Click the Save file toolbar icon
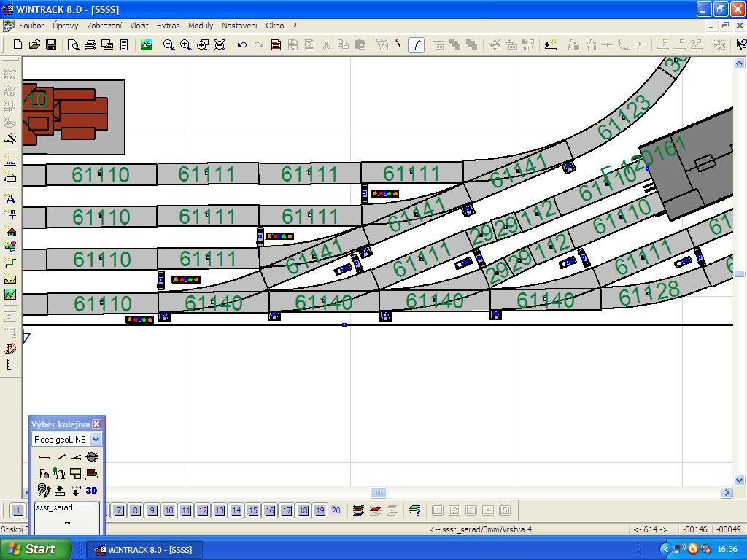This screenshot has height=560, width=747. [51, 45]
